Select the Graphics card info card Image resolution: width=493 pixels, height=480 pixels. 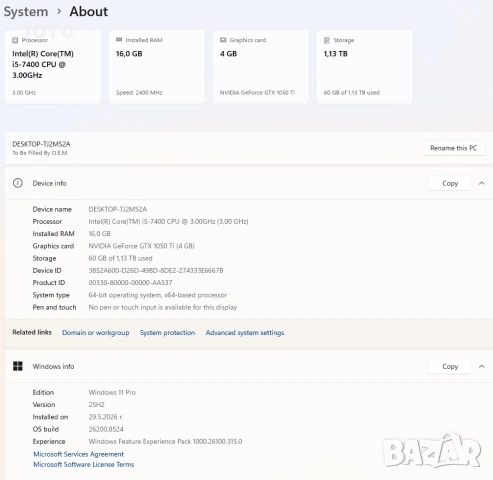pyautogui.click(x=260, y=67)
